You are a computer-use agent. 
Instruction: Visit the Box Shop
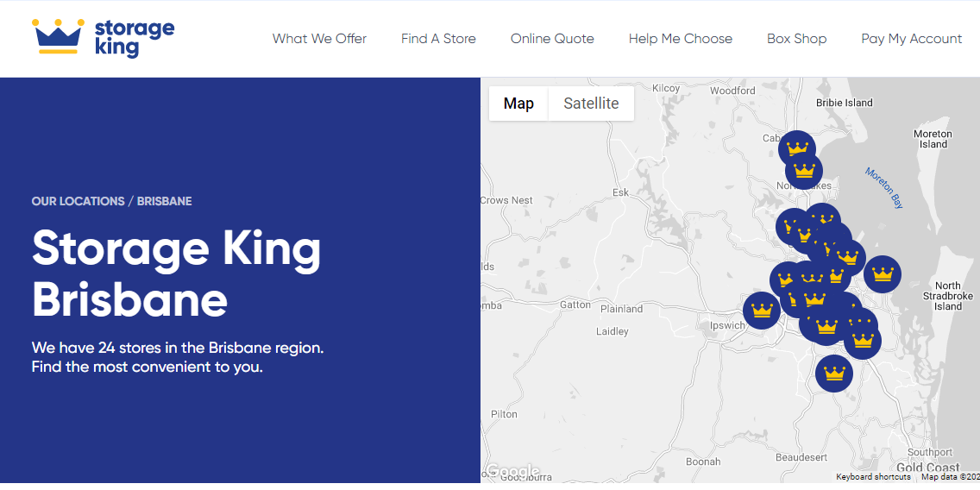[x=796, y=39]
